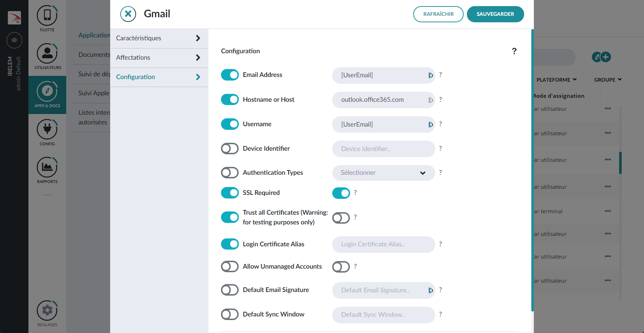This screenshot has width=644, height=333.
Task: Turn off the SSL Required value switch
Action: point(341,193)
